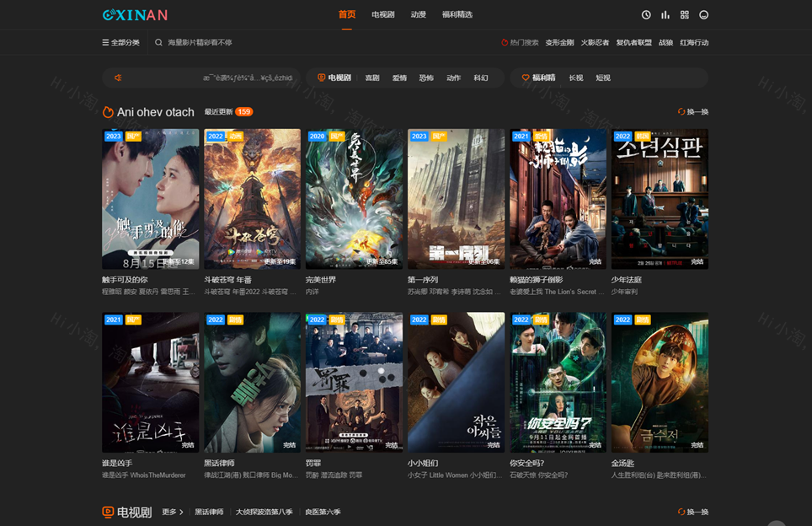Select the 喜剧 genre filter
This screenshot has height=526, width=812.
pyautogui.click(x=372, y=78)
